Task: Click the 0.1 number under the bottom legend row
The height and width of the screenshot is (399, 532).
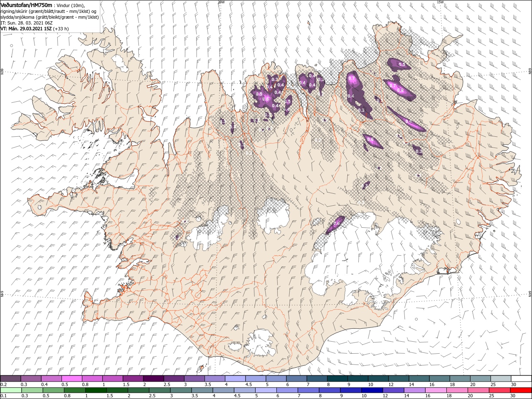Action: [x=3, y=396]
